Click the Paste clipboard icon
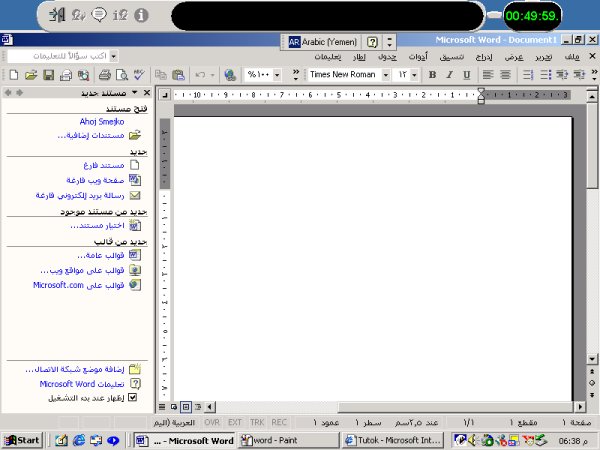The width and height of the screenshot is (600, 450). coord(178,75)
